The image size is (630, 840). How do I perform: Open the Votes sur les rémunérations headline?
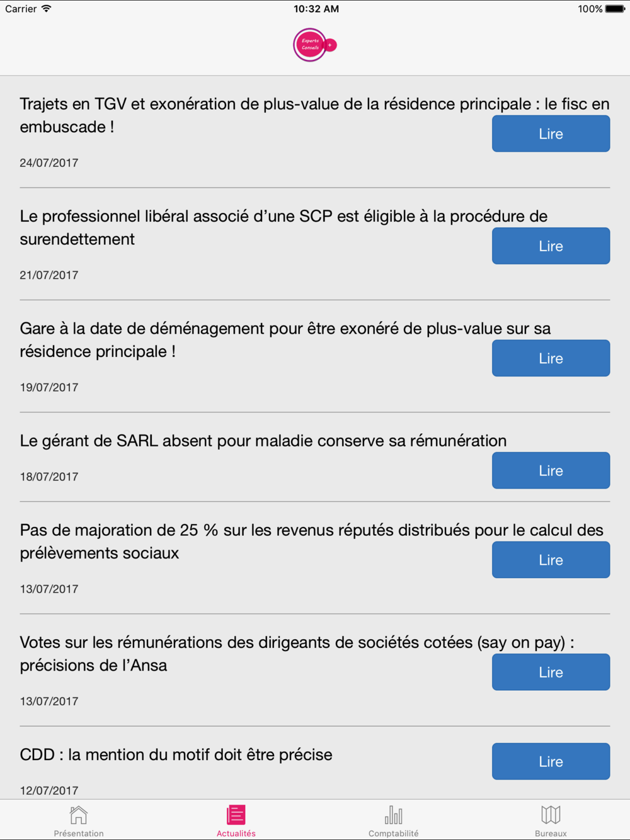coord(297,654)
